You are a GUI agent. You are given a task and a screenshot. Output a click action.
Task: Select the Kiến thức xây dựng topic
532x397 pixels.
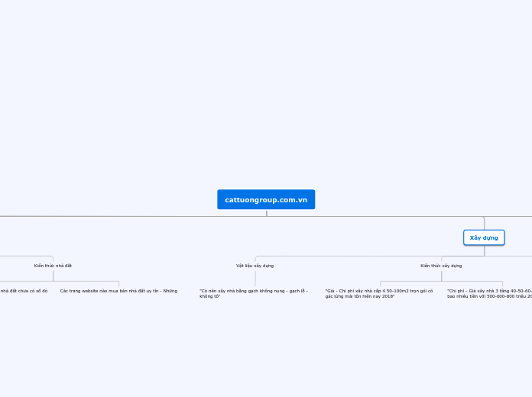coord(441,266)
